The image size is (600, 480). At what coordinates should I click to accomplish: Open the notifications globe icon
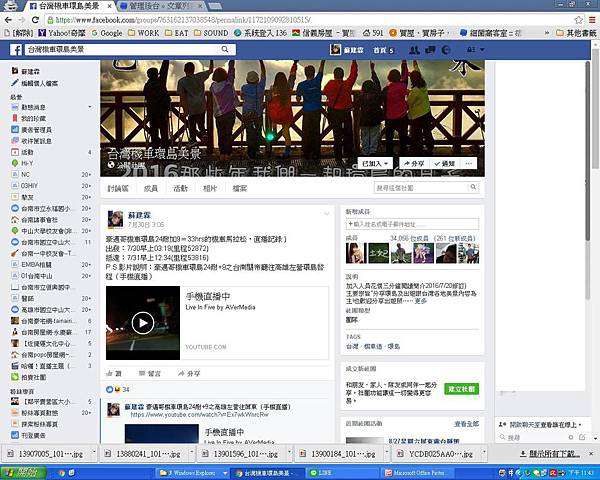446,50
